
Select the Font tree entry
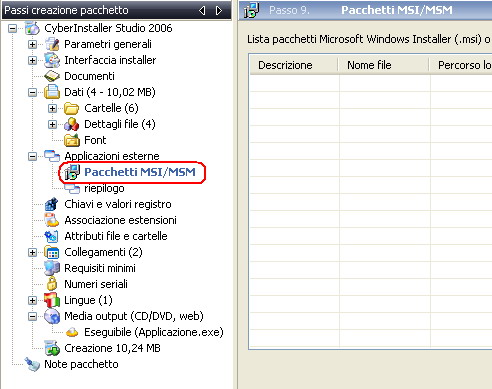(x=95, y=140)
